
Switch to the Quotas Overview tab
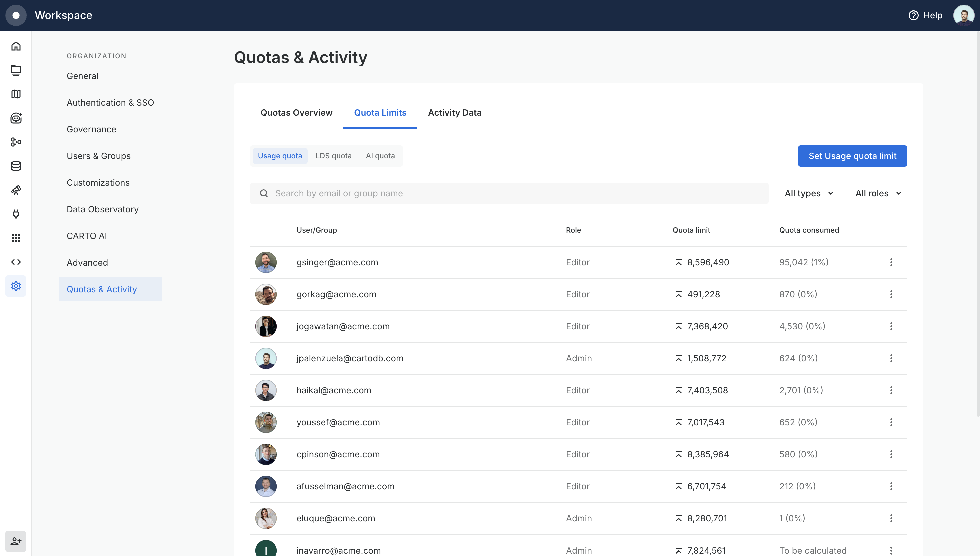[296, 113]
